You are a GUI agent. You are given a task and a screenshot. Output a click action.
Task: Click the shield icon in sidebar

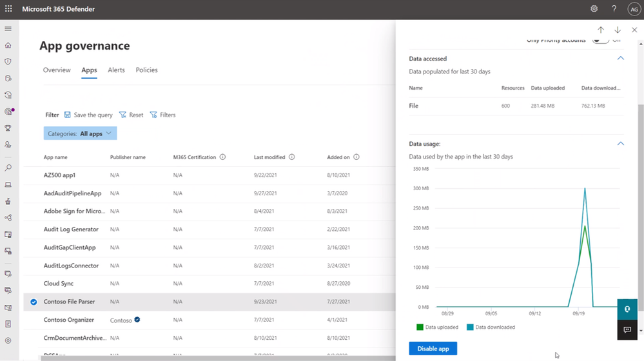[x=8, y=62]
